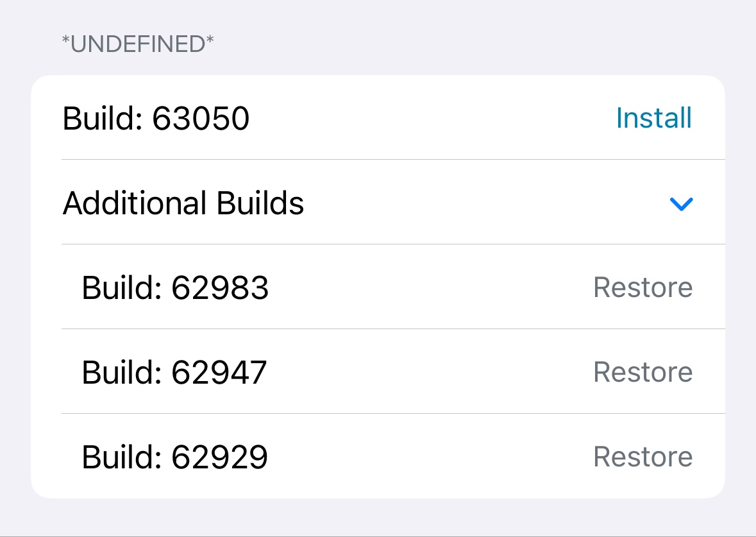Select the Build: 62947 entry label
Screen dimensions: 756x537
pyautogui.click(x=174, y=373)
